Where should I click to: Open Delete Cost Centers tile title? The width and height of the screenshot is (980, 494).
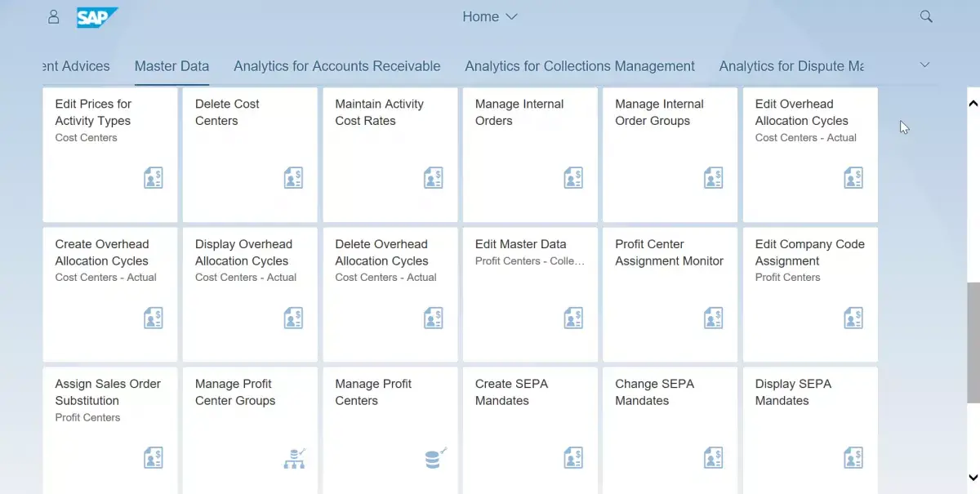pyautogui.click(x=227, y=113)
